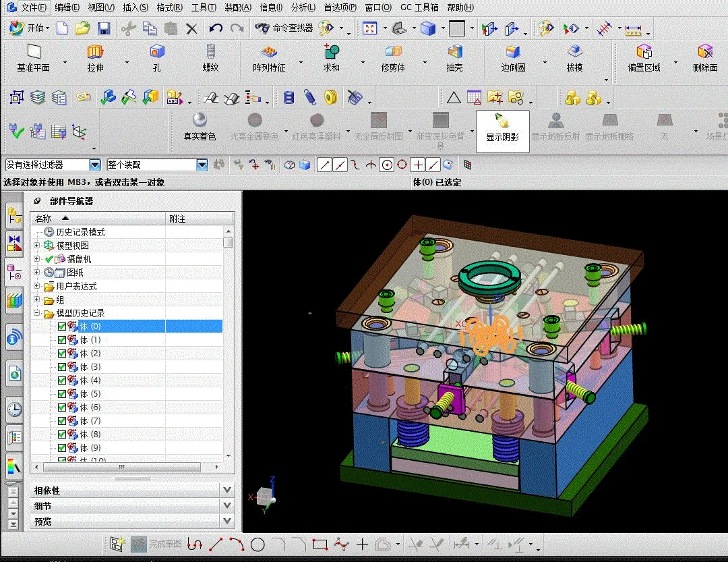
Task: Collapse the 模型历史记录 tree node
Action: click(36, 313)
